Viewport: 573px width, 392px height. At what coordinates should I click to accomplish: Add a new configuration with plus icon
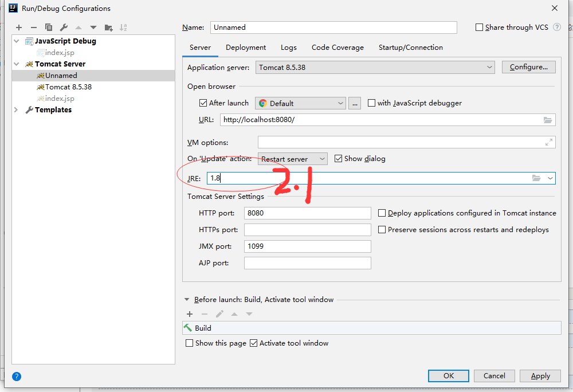19,28
